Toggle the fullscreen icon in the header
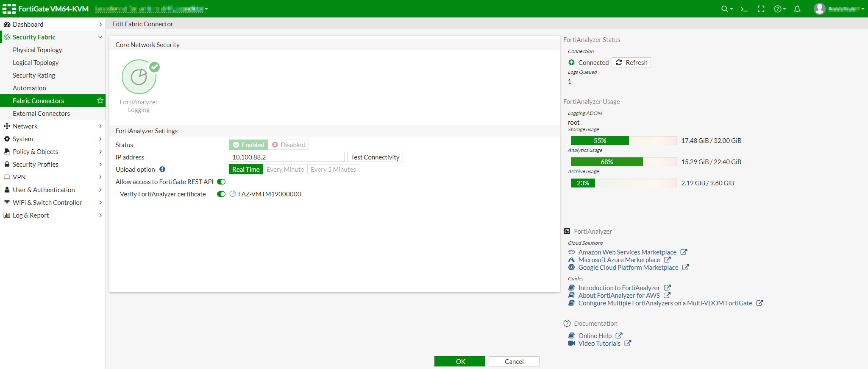This screenshot has width=868, height=369. click(761, 9)
